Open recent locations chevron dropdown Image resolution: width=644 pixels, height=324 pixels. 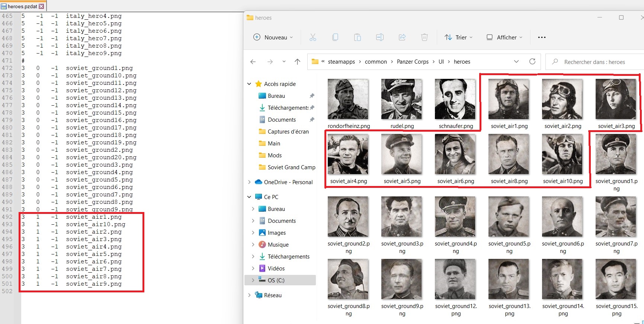(x=284, y=62)
